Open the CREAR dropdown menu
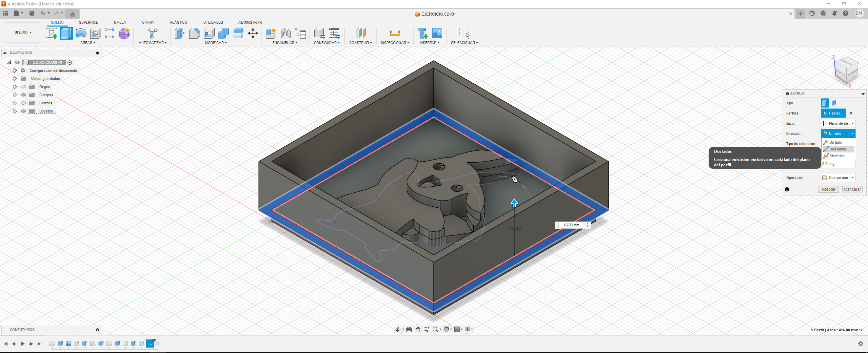This screenshot has height=353, width=868. point(88,43)
